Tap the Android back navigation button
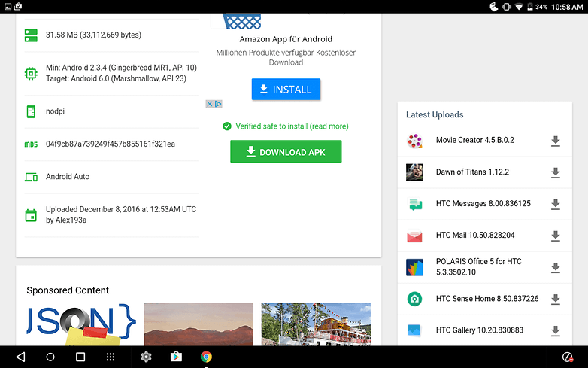The height and width of the screenshot is (368, 588). (20, 357)
